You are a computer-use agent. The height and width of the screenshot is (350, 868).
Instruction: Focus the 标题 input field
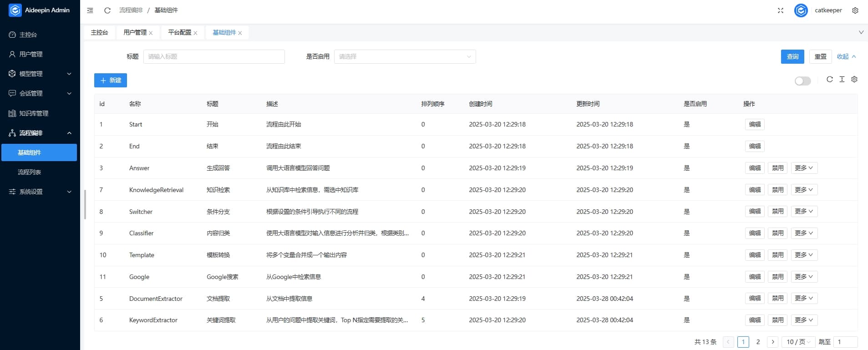point(214,56)
